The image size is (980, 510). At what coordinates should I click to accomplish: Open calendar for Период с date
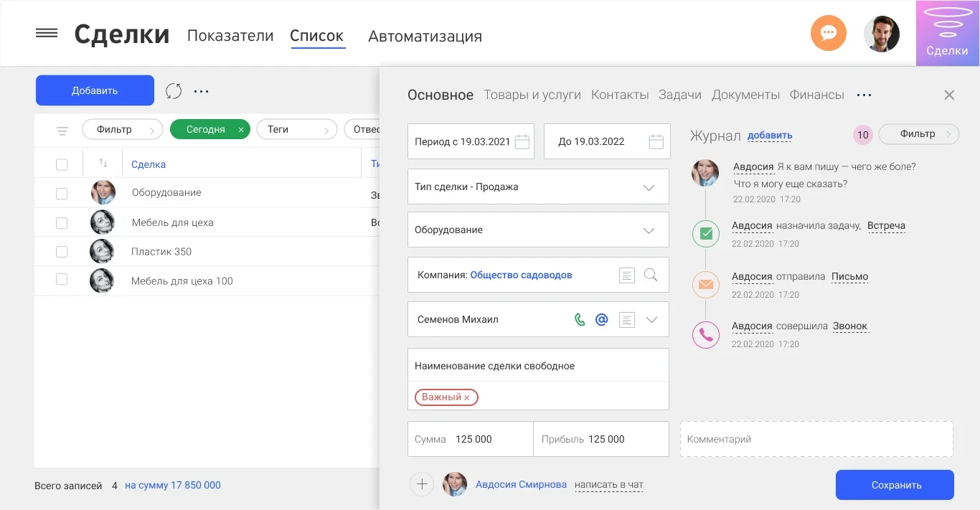point(522,142)
